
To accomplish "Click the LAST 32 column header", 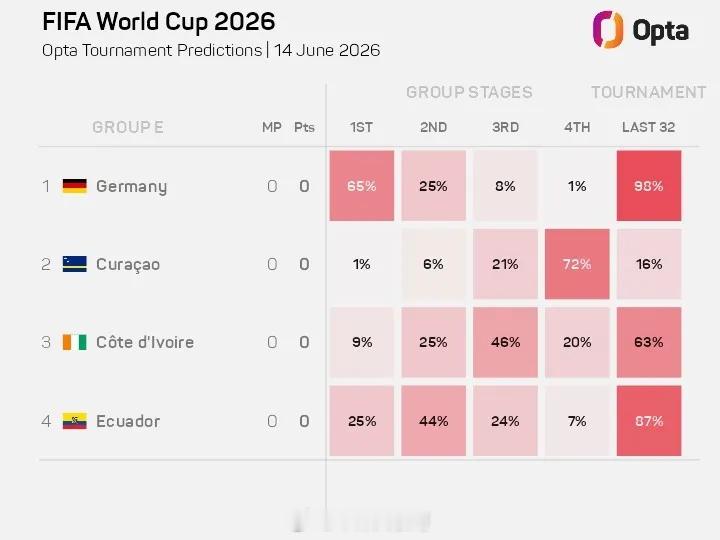I will pos(648,127).
